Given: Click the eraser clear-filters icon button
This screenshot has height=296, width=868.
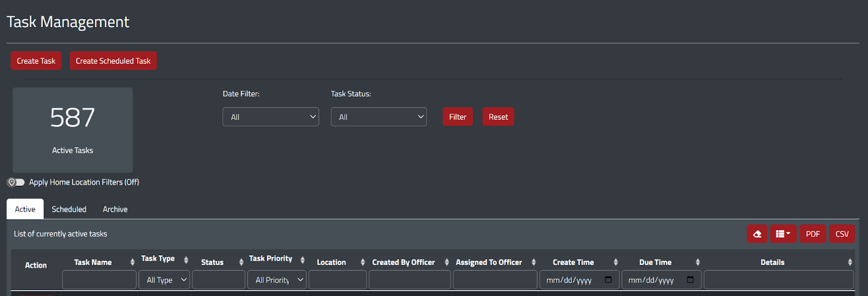Looking at the screenshot, I should coord(757,234).
